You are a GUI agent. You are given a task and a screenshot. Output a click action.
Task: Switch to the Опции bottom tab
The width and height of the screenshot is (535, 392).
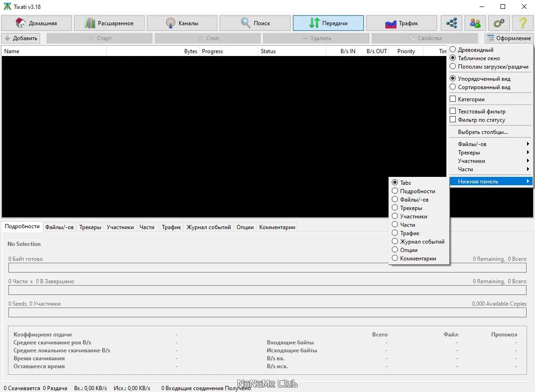click(x=245, y=227)
